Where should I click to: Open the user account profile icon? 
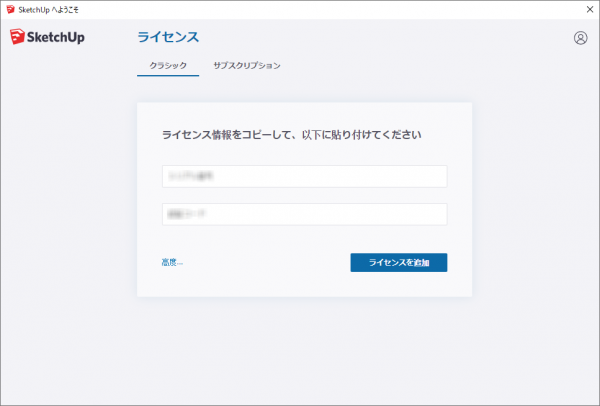580,38
